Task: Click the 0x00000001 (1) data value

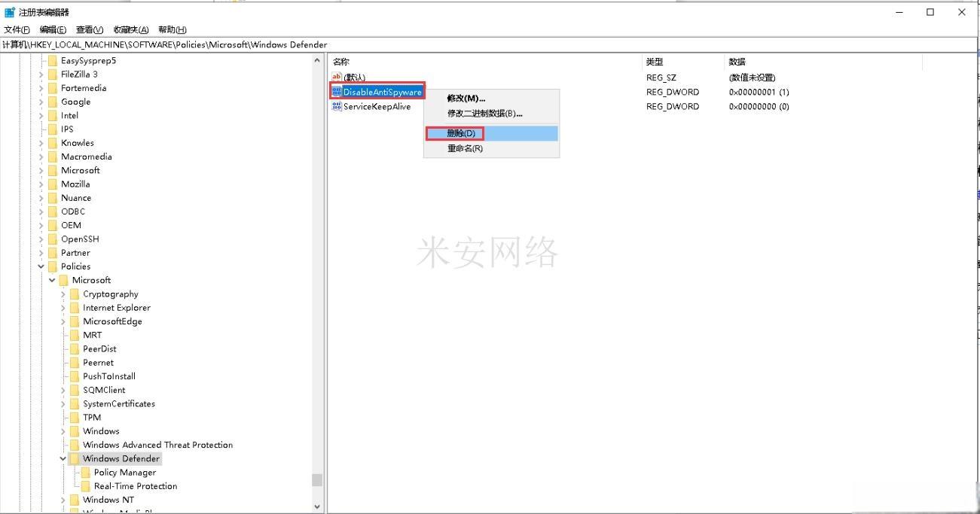Action: click(759, 92)
